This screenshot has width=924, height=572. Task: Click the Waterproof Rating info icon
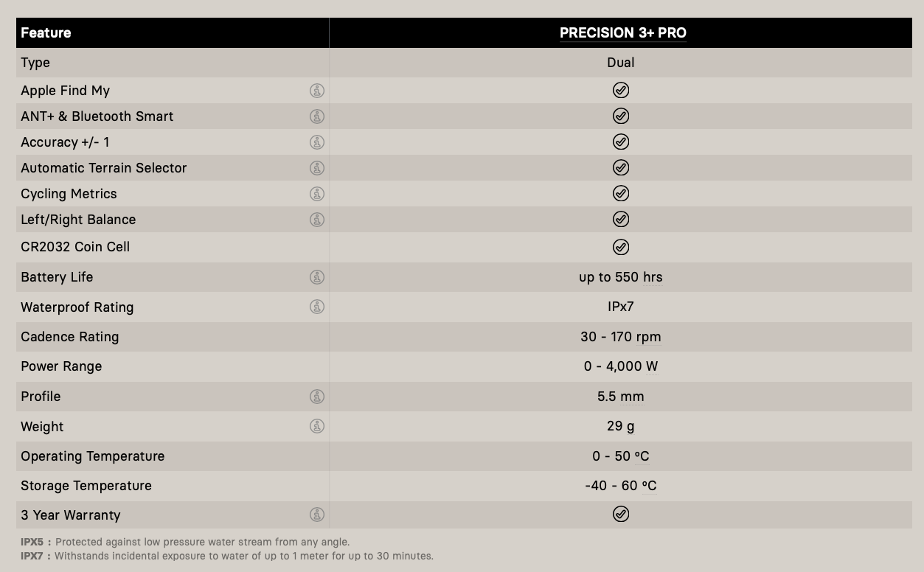317,307
